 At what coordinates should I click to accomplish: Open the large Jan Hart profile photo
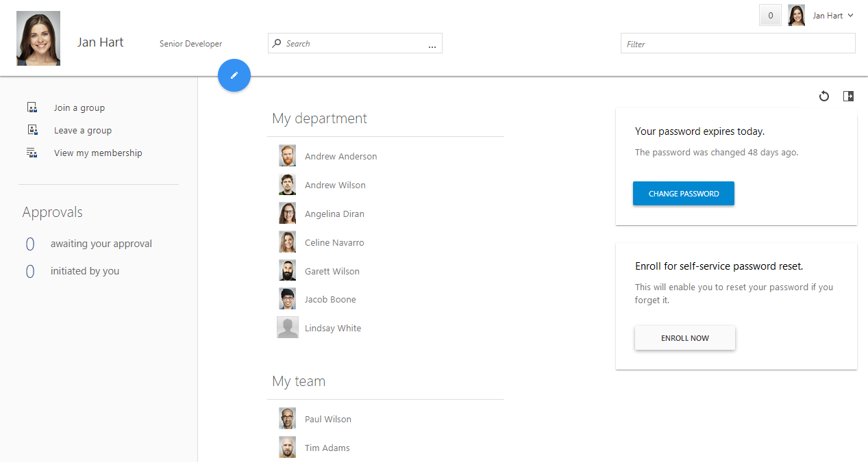click(x=38, y=38)
